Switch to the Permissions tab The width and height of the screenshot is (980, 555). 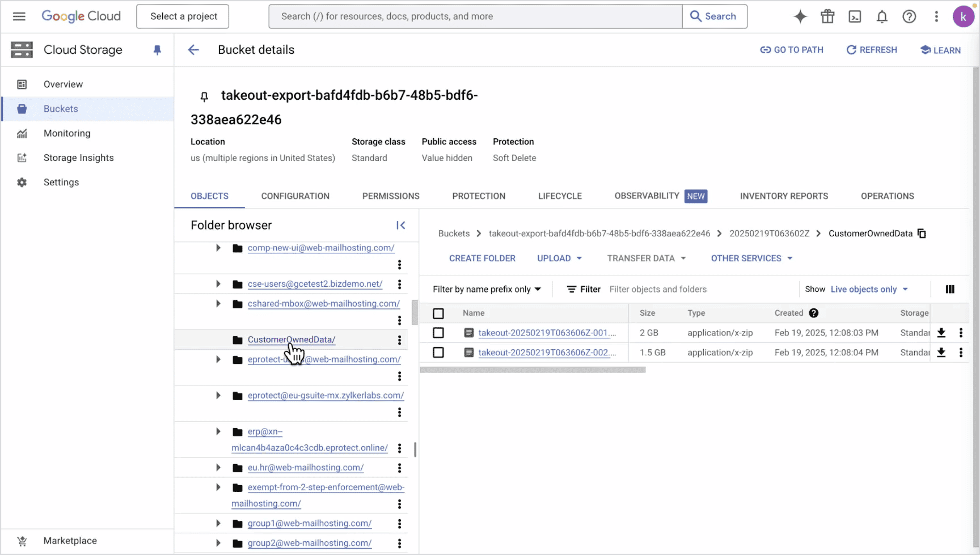(x=391, y=196)
